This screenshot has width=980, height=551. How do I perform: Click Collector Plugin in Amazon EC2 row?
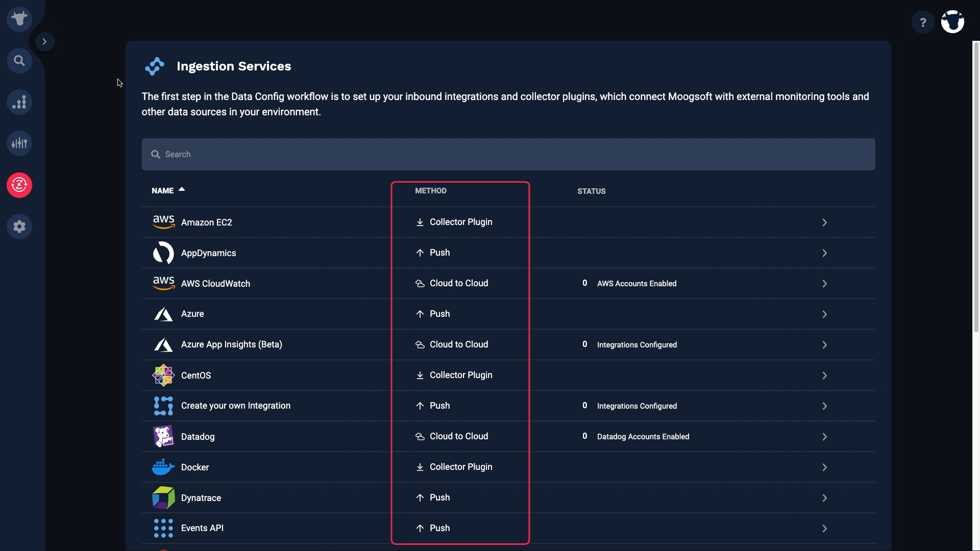pos(461,222)
